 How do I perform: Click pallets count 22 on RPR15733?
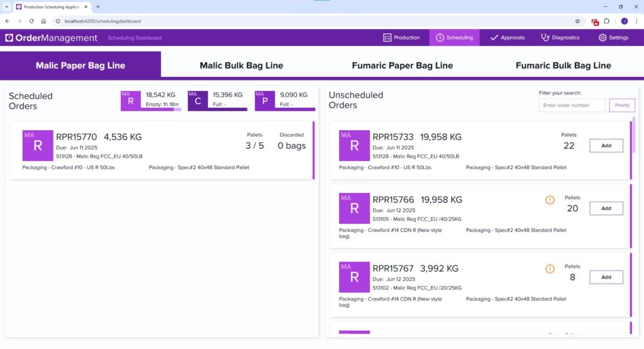click(569, 146)
